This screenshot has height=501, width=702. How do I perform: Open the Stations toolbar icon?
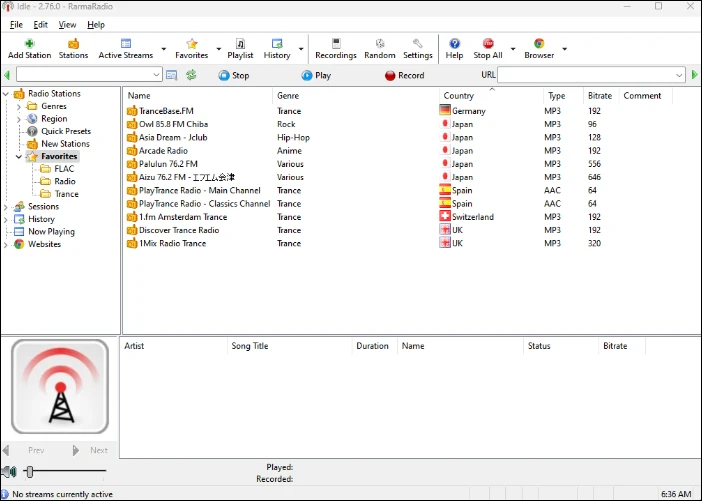[x=73, y=49]
